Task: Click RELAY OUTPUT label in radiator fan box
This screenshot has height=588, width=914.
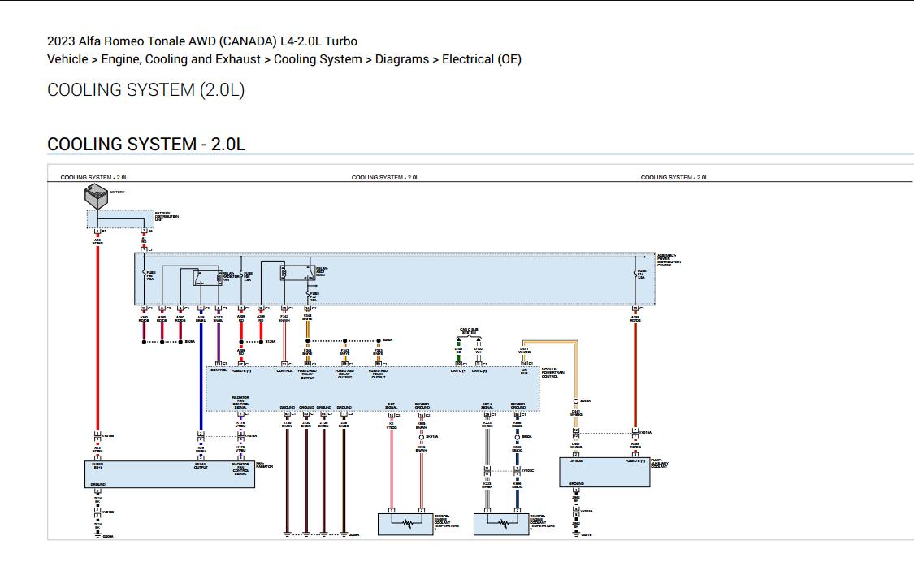Action: click(201, 465)
